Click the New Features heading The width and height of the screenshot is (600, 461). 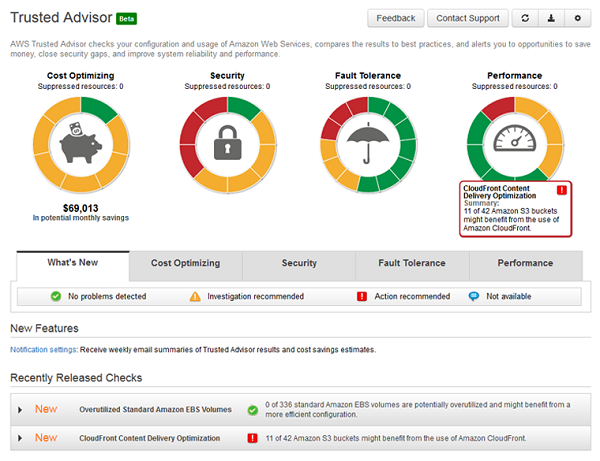point(44,328)
